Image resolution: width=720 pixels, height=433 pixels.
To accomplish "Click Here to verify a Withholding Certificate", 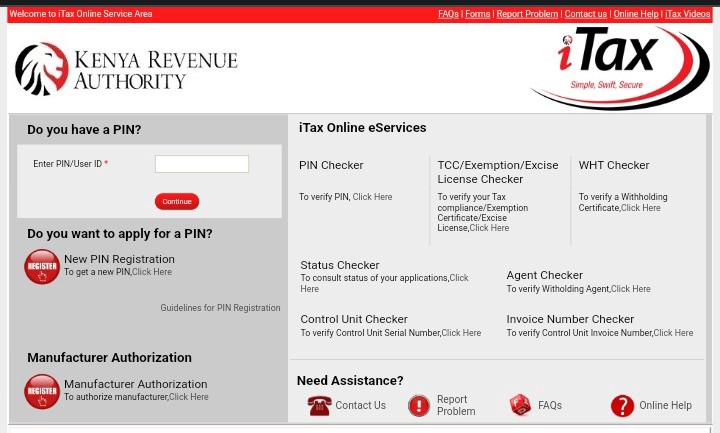I will [641, 208].
